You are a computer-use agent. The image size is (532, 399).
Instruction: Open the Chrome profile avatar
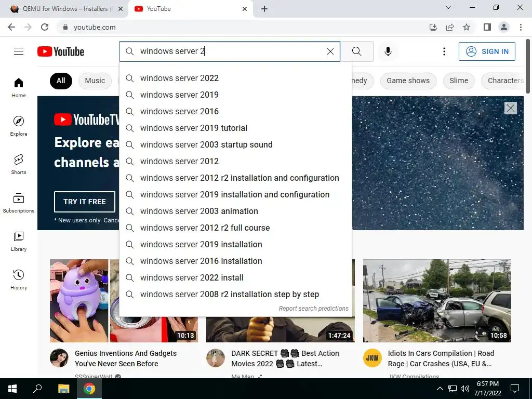[x=504, y=27]
